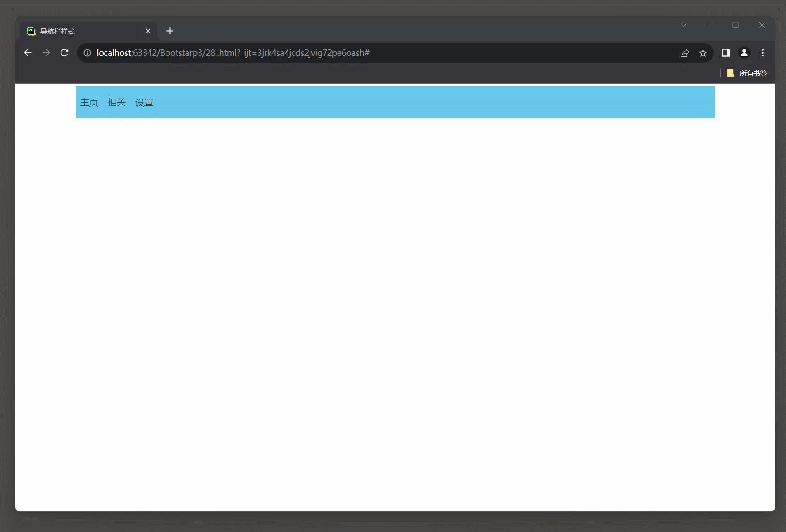The height and width of the screenshot is (532, 786).
Task: Select the 导航栏样式 tab
Action: pos(89,31)
